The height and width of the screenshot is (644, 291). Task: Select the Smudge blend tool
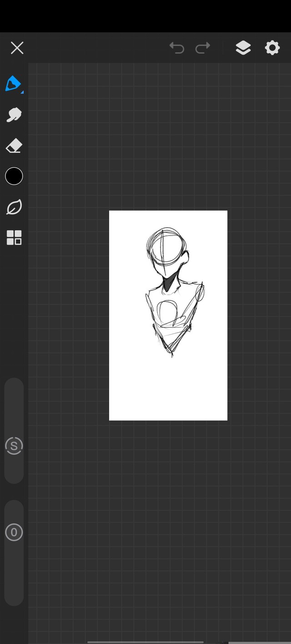(14, 115)
